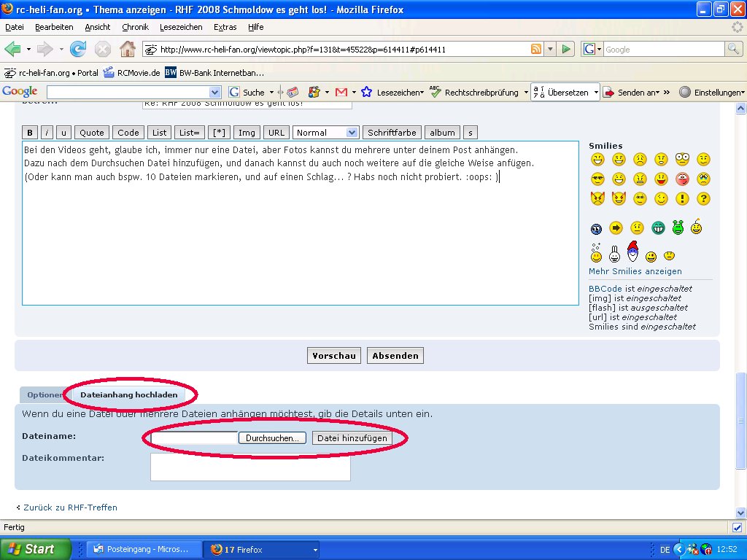Insert the question mark smiley

tap(703, 199)
